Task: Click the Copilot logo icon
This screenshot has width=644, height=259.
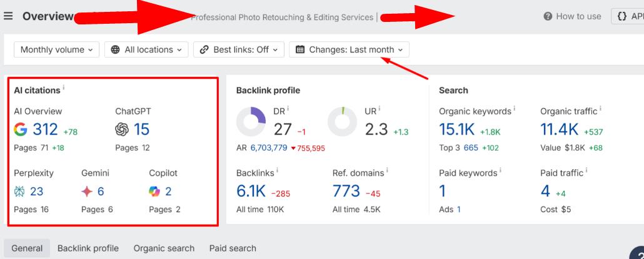Action: click(154, 191)
